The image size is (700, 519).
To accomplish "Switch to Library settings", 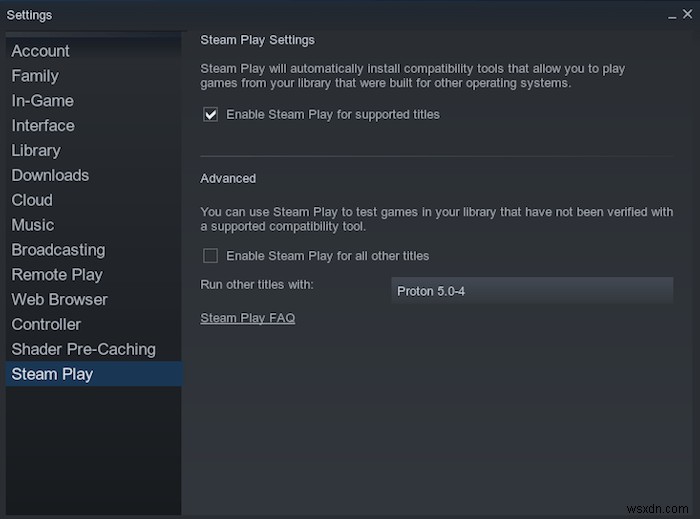I will point(36,150).
